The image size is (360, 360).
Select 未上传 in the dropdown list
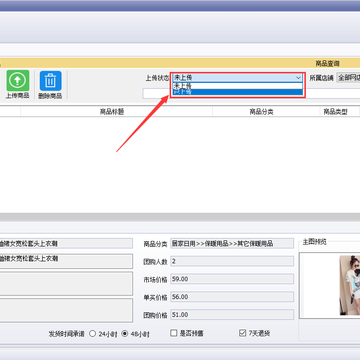coord(238,86)
